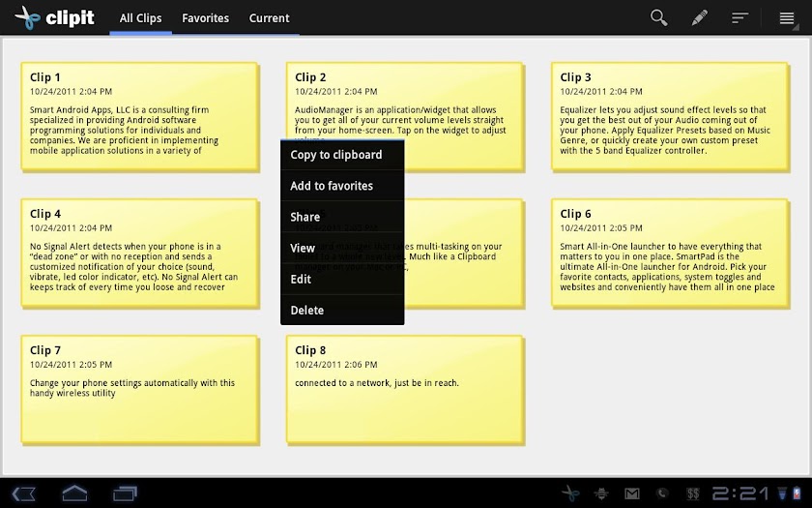Select Share in context menu
The height and width of the screenshot is (508, 812).
pyautogui.click(x=342, y=217)
